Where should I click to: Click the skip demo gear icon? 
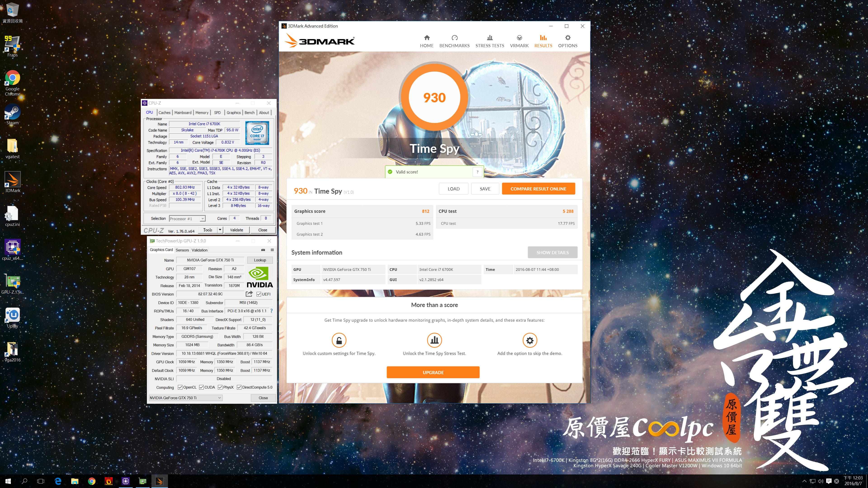pyautogui.click(x=530, y=340)
